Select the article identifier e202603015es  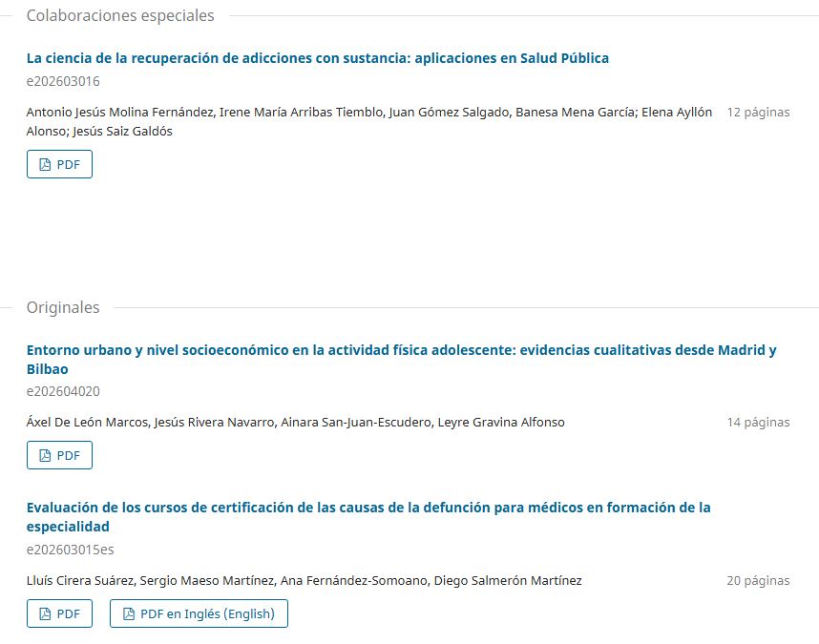pyautogui.click(x=70, y=550)
